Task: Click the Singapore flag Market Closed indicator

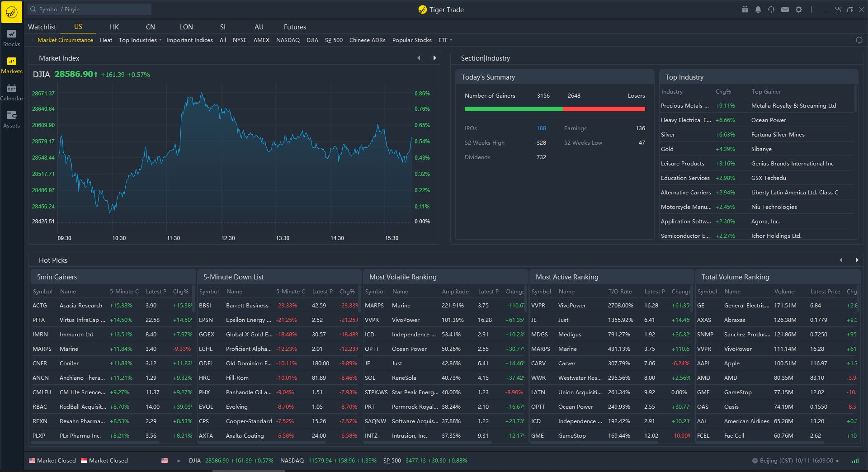Action: pos(104,461)
